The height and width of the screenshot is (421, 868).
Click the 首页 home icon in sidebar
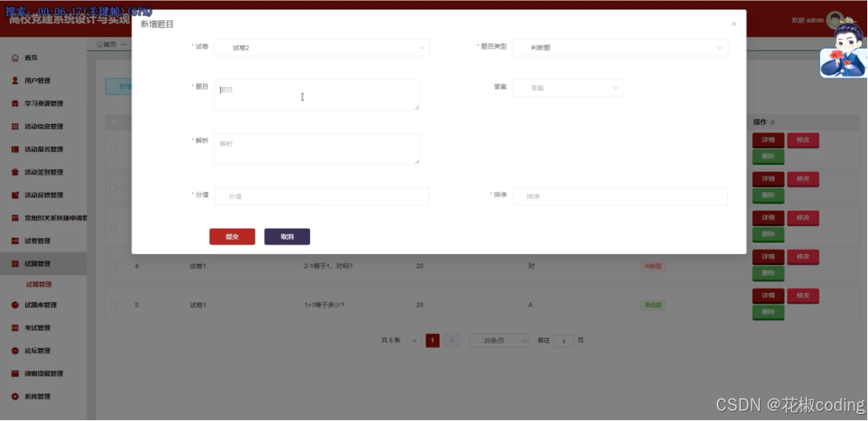[15, 58]
